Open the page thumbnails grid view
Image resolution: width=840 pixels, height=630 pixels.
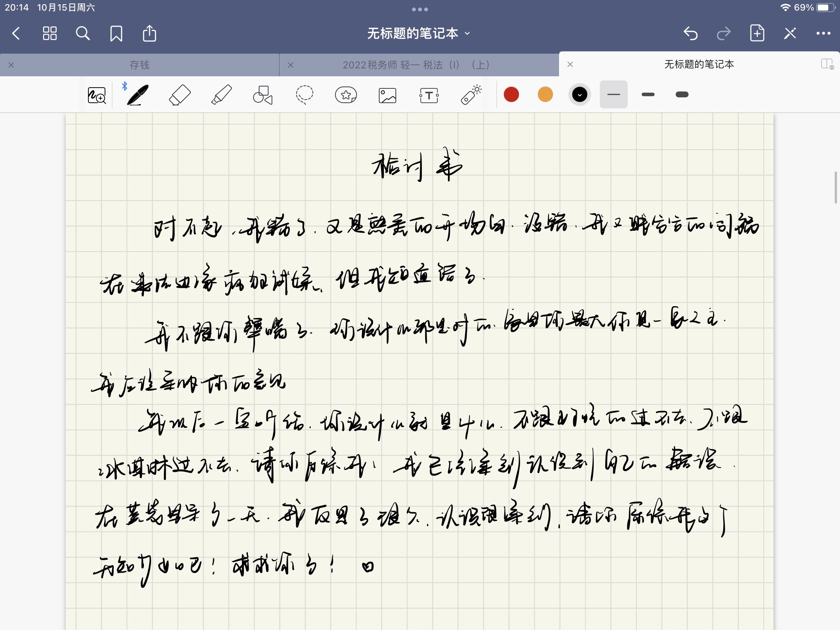click(x=49, y=33)
